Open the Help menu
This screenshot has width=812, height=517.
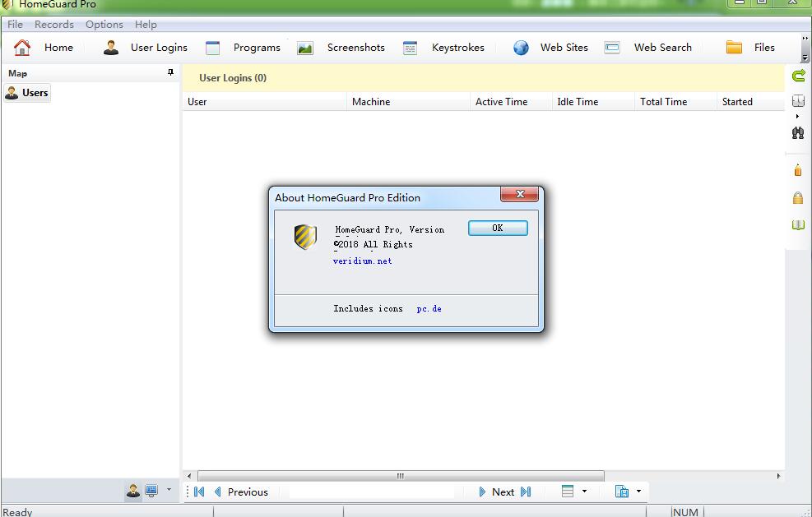tap(146, 25)
